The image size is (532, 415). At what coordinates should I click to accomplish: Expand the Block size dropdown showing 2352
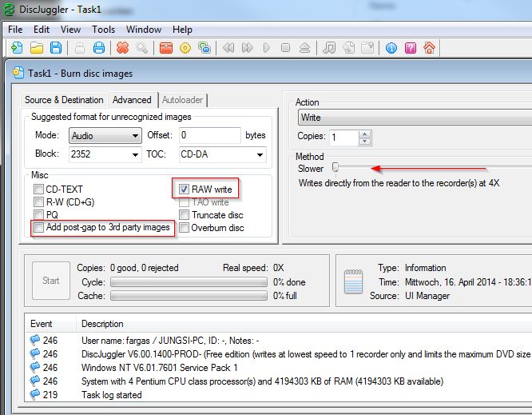point(105,154)
